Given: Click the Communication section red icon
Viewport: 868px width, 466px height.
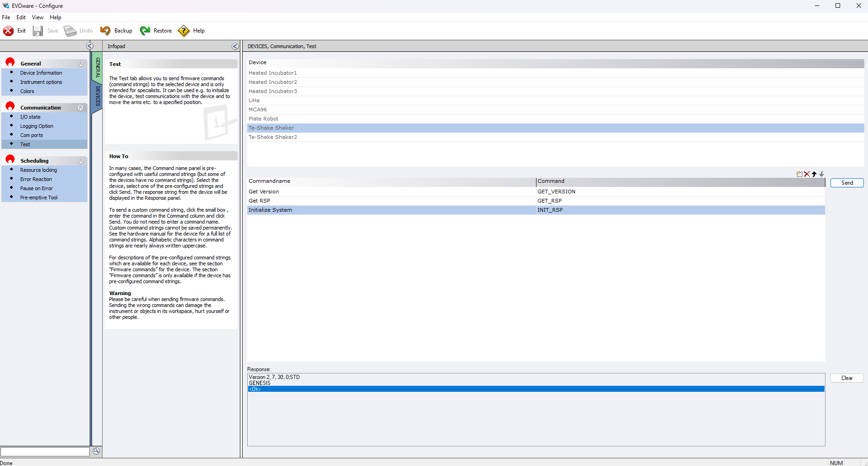Looking at the screenshot, I should tap(10, 106).
